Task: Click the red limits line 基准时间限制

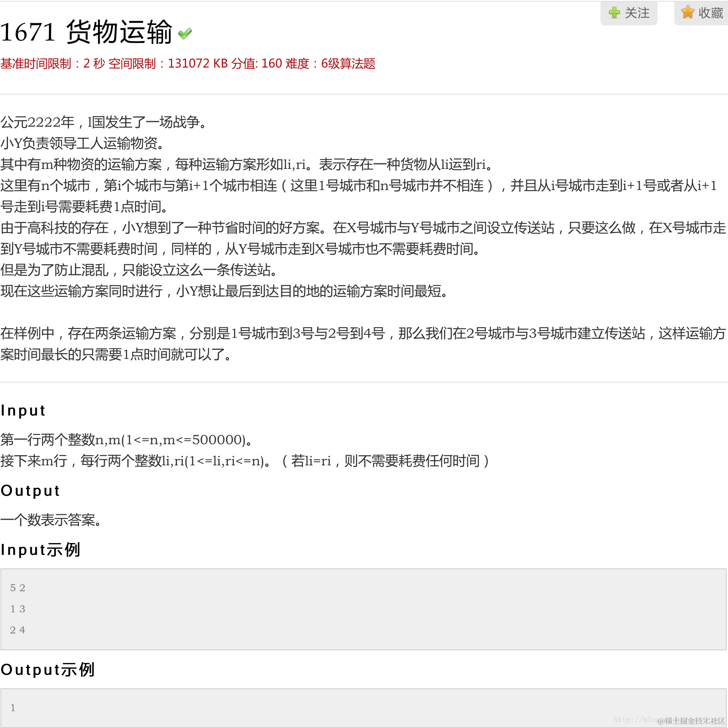Action: (x=188, y=64)
